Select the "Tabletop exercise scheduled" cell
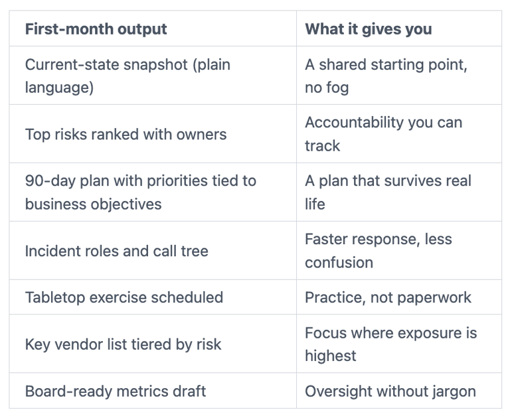This screenshot has width=510, height=420. click(124, 297)
